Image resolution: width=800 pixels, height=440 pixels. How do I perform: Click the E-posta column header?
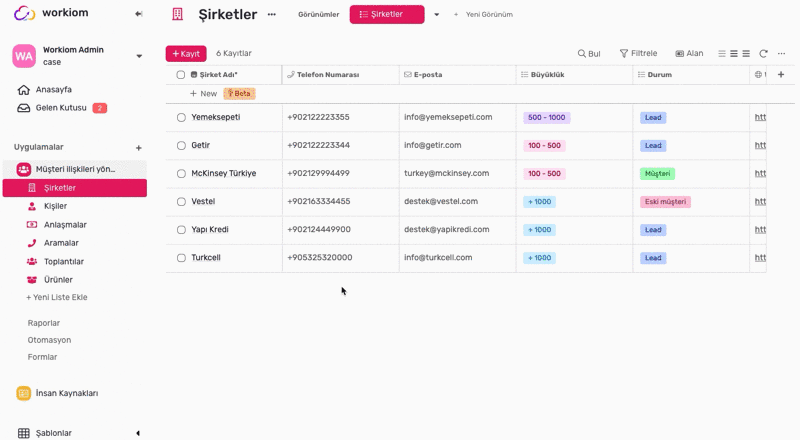pos(457,75)
